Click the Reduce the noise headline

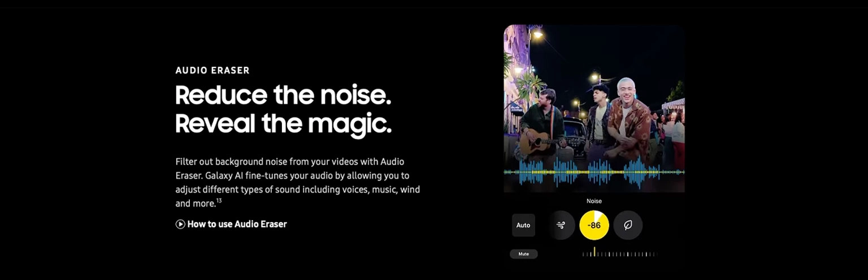[283, 95]
